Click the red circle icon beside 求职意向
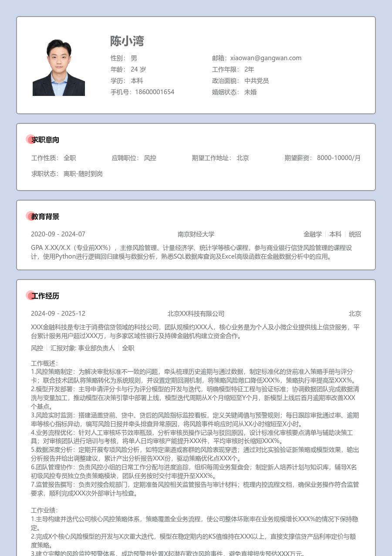Viewport: 392px width, 556px height. coord(30,140)
